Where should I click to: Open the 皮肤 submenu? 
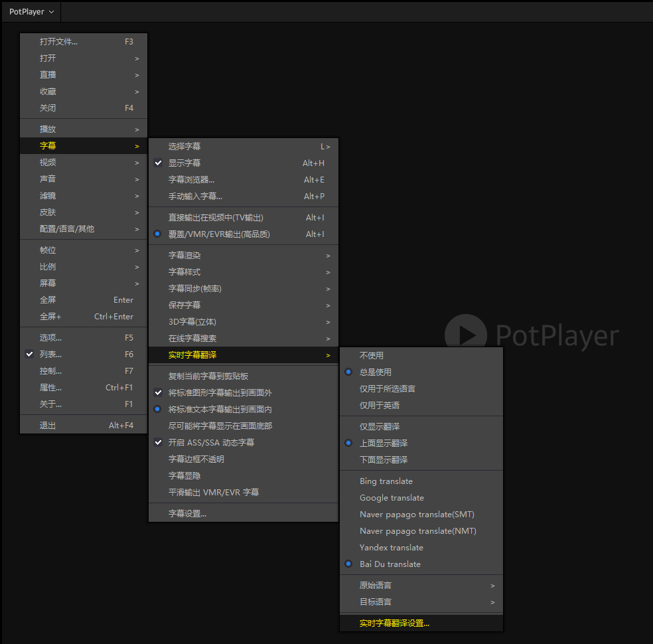[84, 212]
